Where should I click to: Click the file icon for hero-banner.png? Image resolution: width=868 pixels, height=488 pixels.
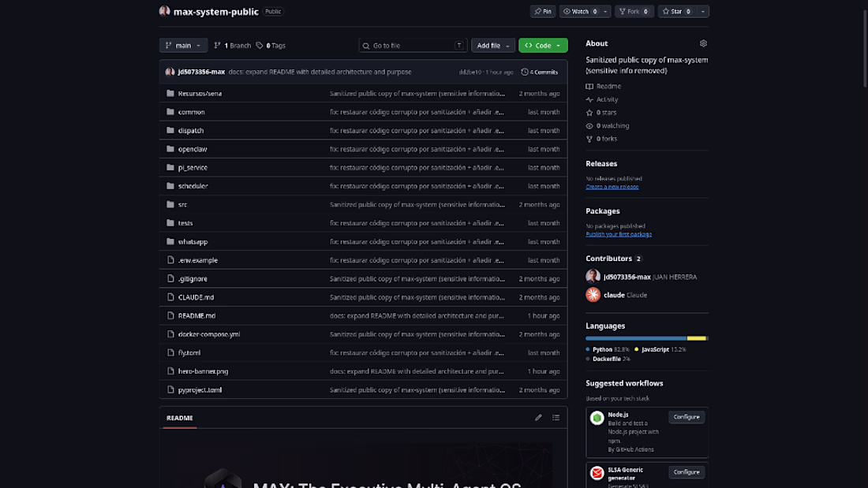click(x=170, y=371)
